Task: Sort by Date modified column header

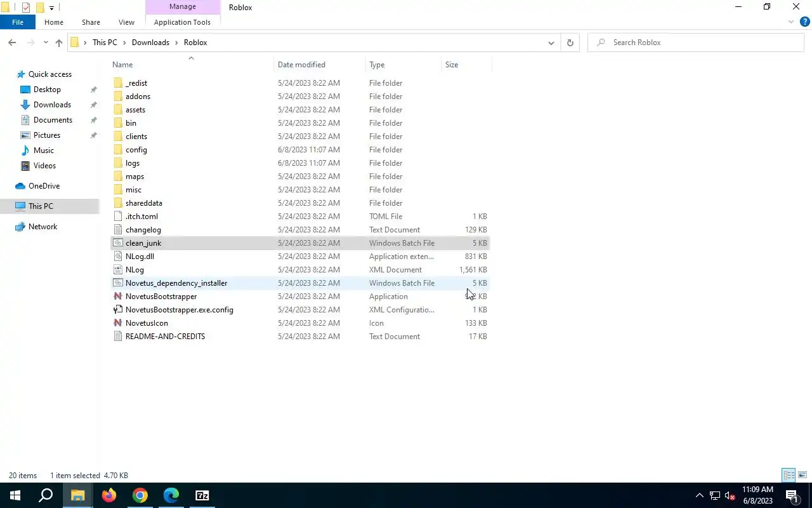Action: coord(320,65)
